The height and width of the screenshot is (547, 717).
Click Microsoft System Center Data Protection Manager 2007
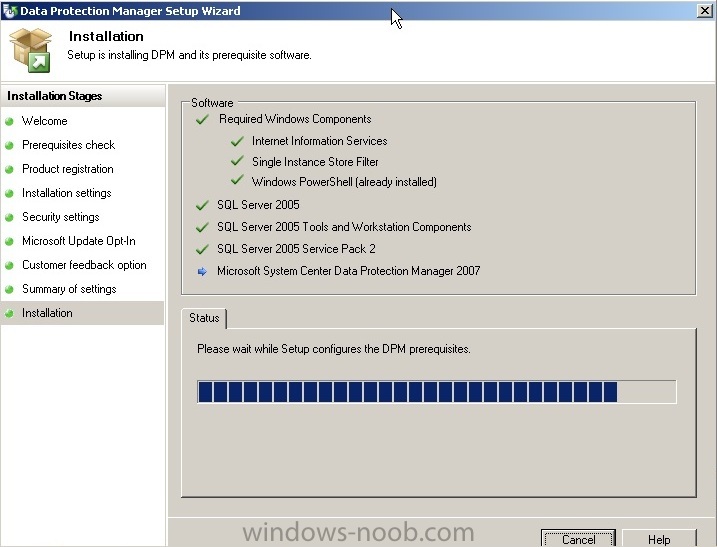349,271
